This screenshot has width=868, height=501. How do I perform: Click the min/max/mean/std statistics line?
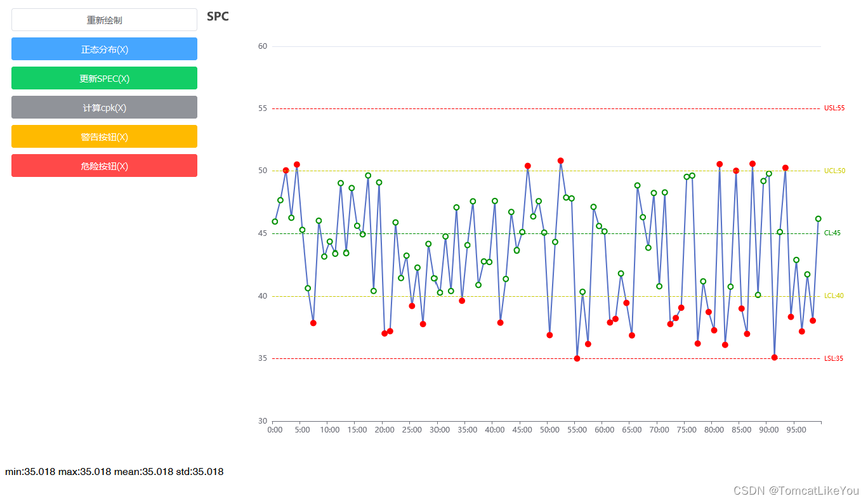coord(114,472)
